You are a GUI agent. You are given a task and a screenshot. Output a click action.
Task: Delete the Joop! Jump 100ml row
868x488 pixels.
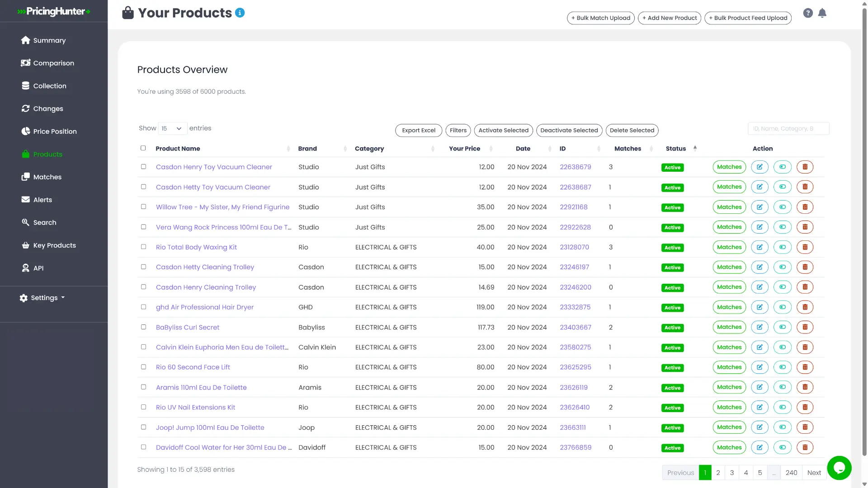click(805, 427)
